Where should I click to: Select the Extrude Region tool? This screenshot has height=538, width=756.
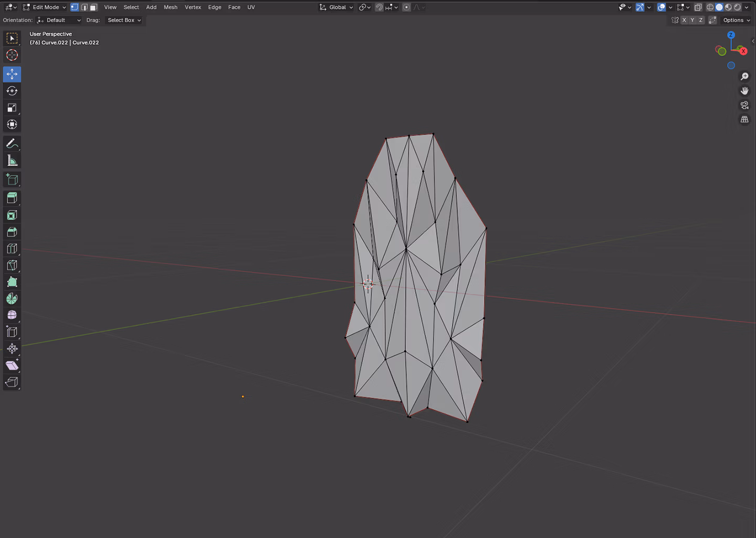tap(12, 198)
